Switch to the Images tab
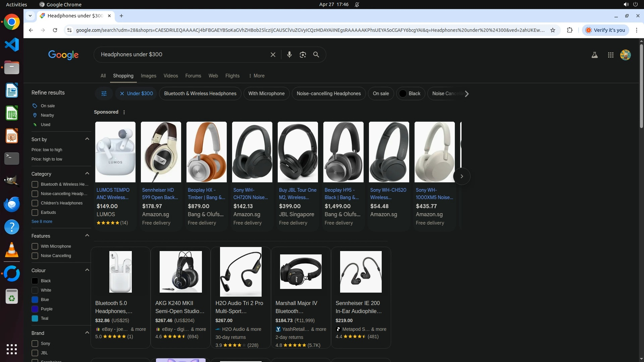This screenshot has width=644, height=362. [x=148, y=76]
